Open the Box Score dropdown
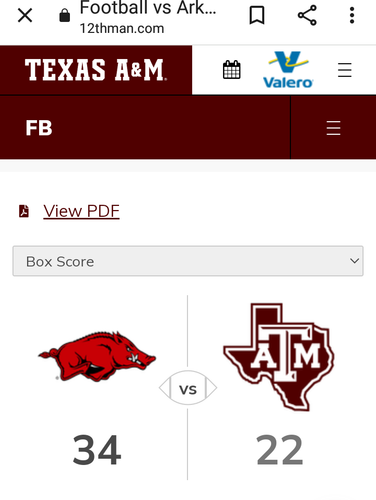Viewport: 376px width, 500px height. point(188,261)
